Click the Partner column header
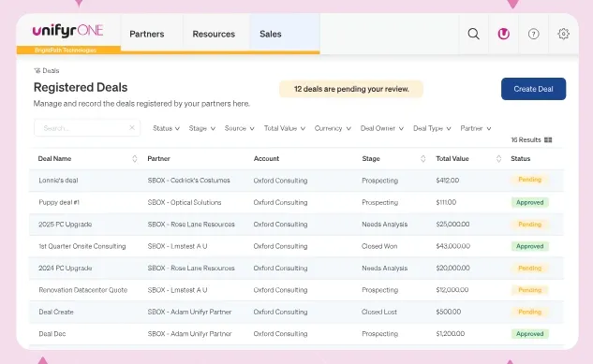Viewport: 593px width, 364px height. point(158,158)
